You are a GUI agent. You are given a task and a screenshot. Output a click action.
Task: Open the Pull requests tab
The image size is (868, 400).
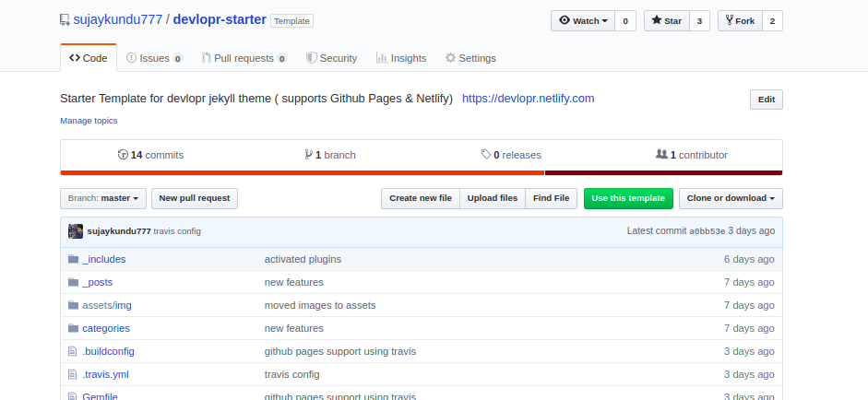click(x=244, y=58)
